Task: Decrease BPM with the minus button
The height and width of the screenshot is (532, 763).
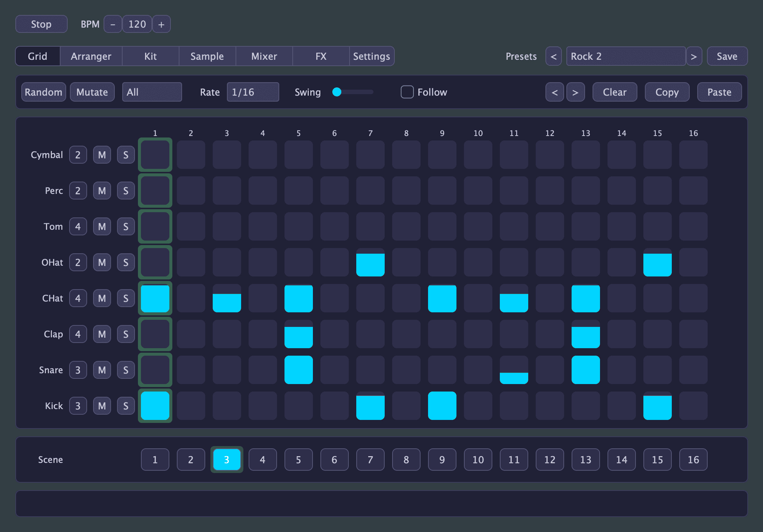Action: click(113, 24)
